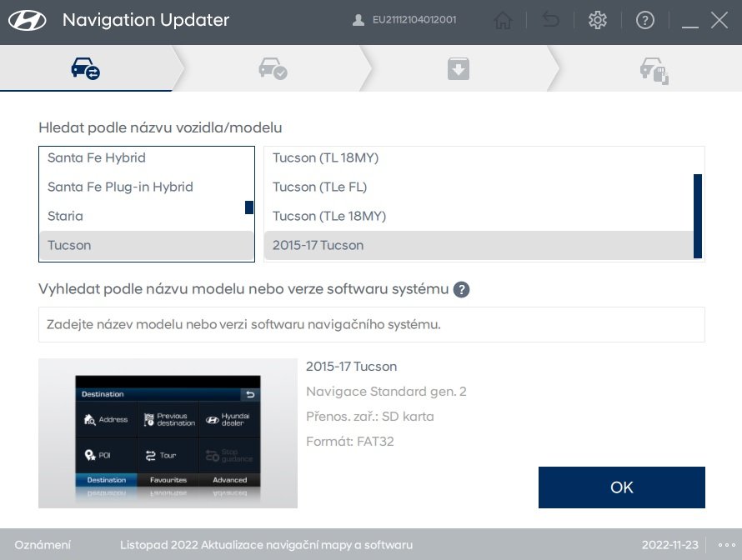Open the settings gear icon

point(597,20)
